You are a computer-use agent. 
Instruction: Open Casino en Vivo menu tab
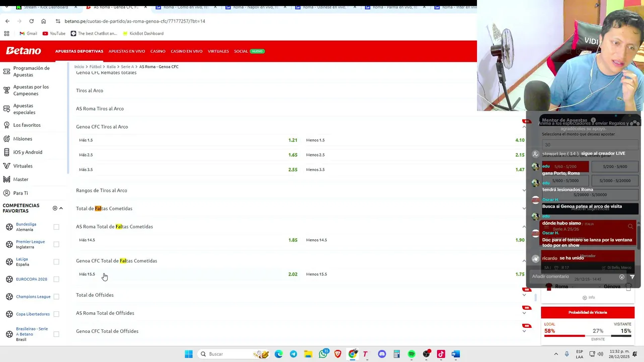pos(187,51)
